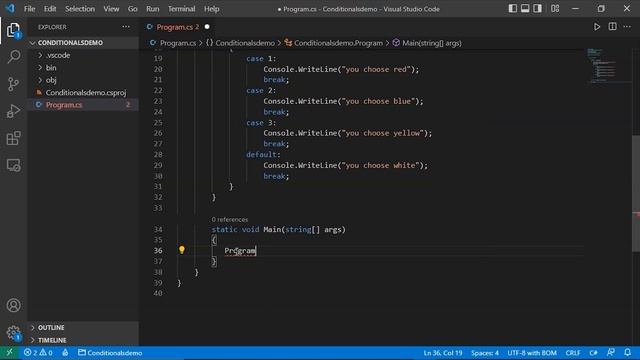Open the Explorer view in activity bar
The image size is (640, 360).
point(13,30)
